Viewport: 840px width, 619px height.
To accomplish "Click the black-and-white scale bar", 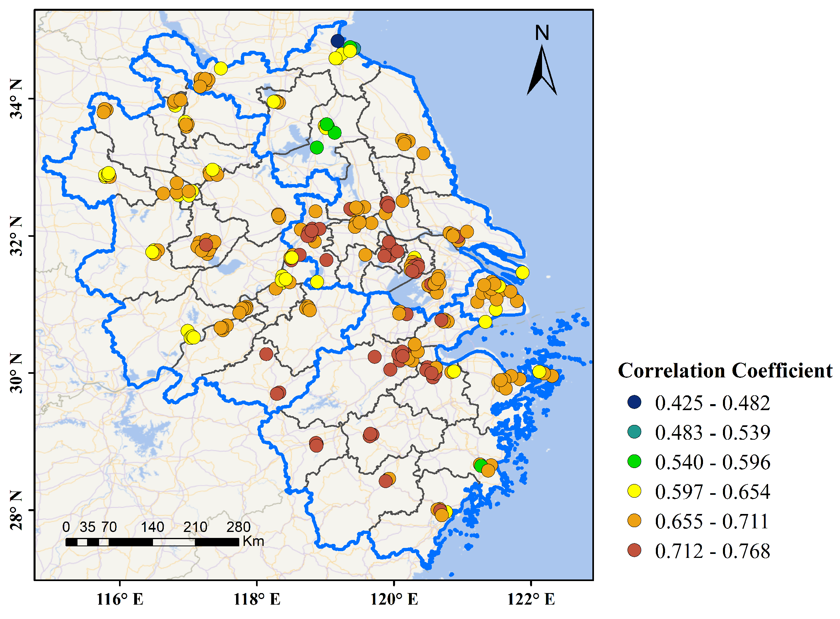I will tap(152, 542).
